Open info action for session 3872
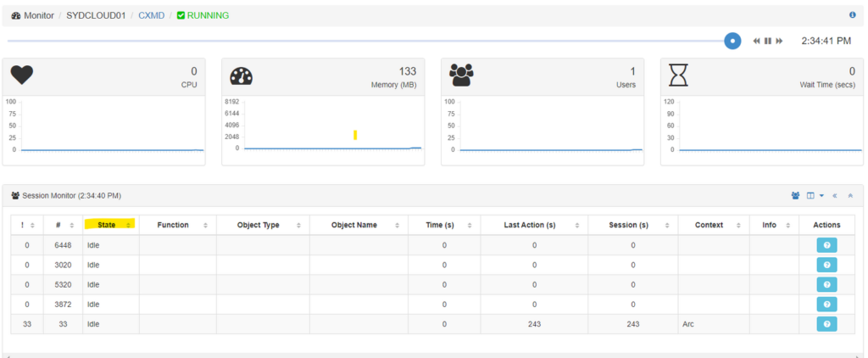 pos(826,304)
